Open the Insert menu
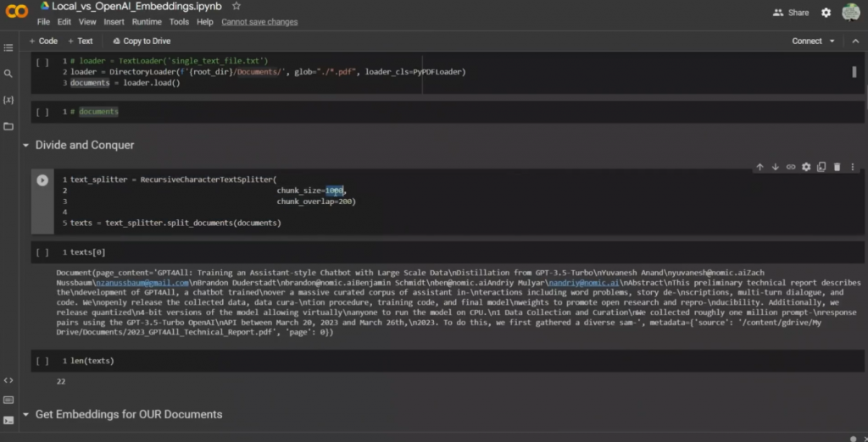This screenshot has height=442, width=868. [x=114, y=22]
